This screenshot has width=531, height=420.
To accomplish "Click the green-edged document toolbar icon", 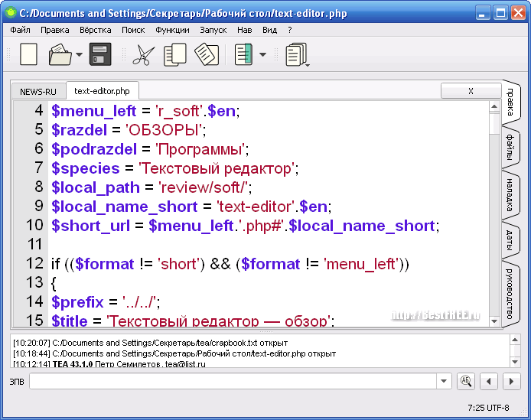I will click(x=243, y=54).
